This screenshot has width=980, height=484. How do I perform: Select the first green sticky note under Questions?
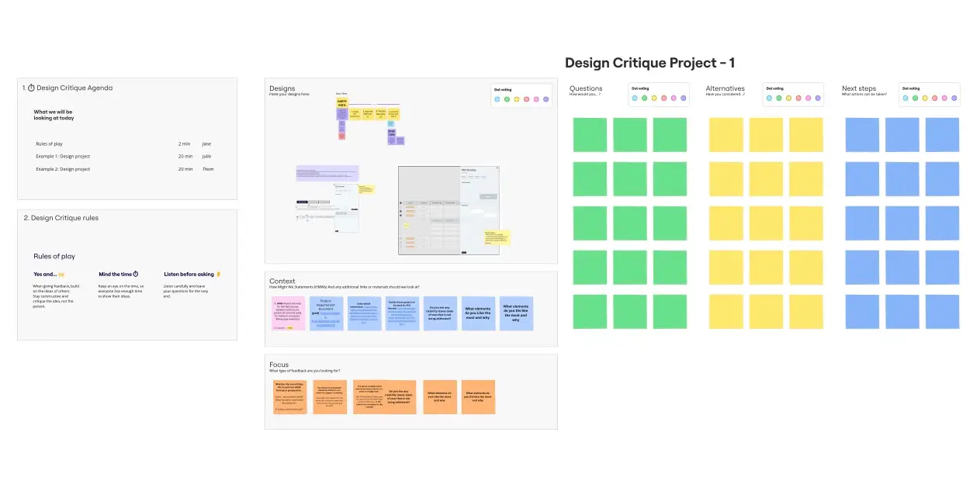pos(590,135)
